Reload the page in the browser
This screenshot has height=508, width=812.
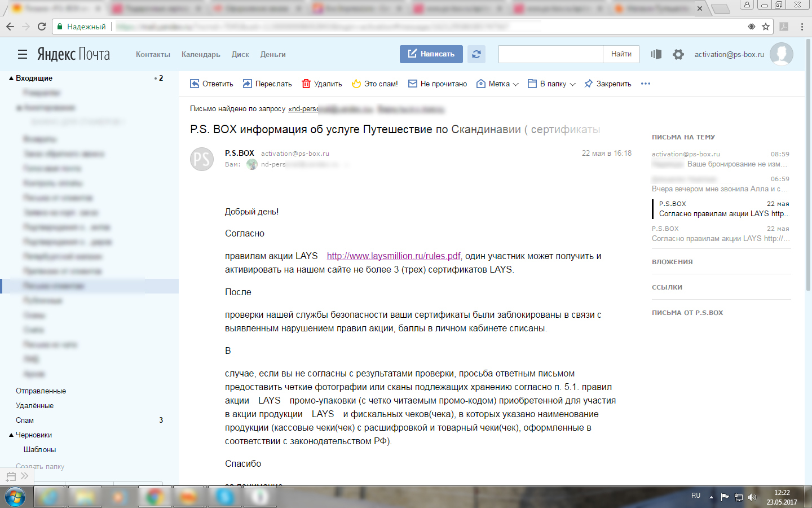click(x=42, y=27)
